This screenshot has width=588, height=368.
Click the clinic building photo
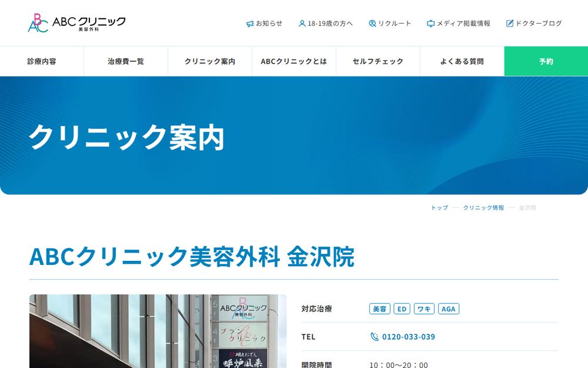[158, 331]
